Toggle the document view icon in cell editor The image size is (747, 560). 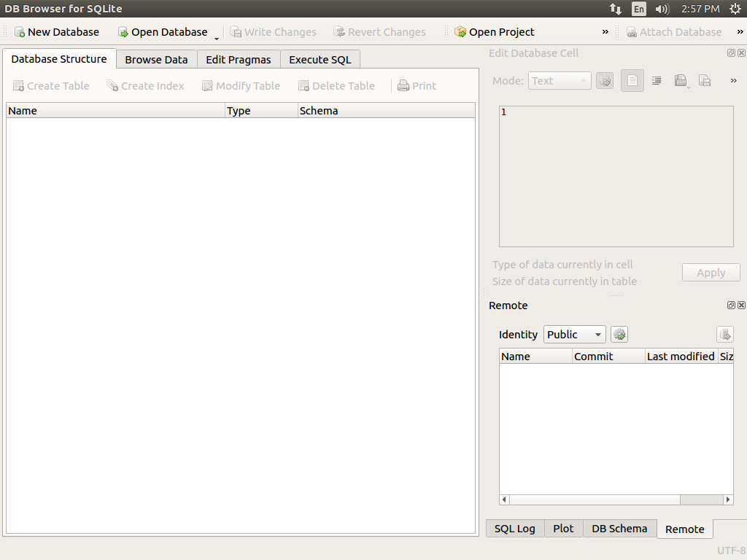click(x=632, y=81)
